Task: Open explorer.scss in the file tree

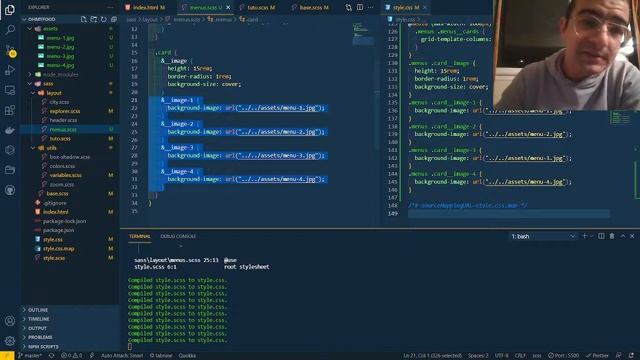Action: coord(65,111)
